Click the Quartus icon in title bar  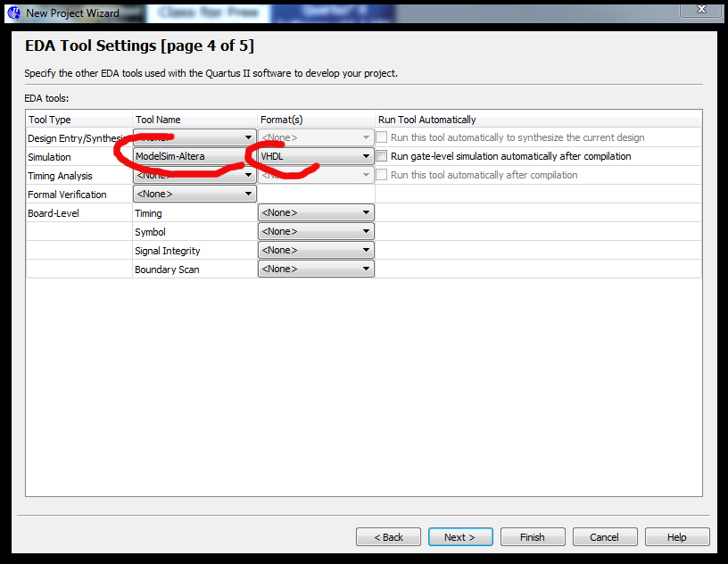click(14, 13)
